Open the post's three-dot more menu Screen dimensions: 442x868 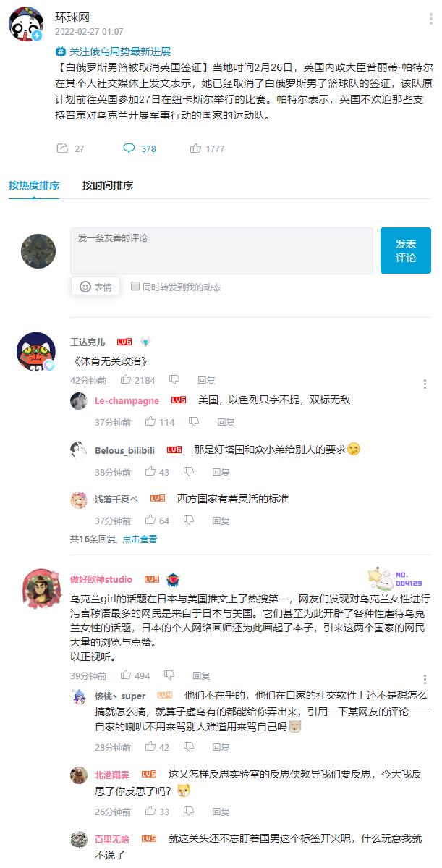[x=431, y=19]
